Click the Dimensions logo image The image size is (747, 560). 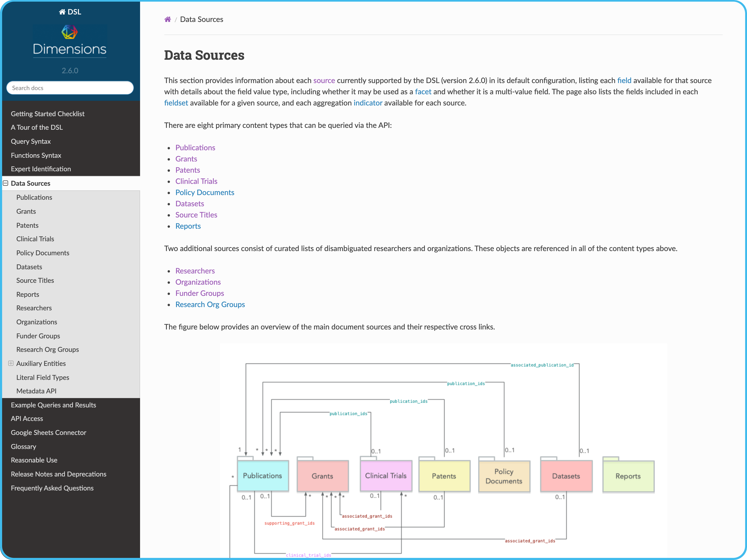pos(70,41)
